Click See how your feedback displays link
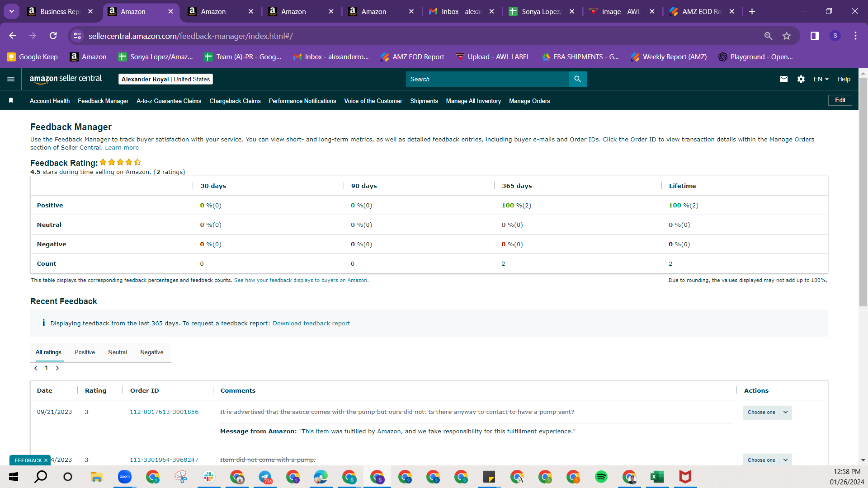This screenshot has width=868, height=488. pos(301,281)
